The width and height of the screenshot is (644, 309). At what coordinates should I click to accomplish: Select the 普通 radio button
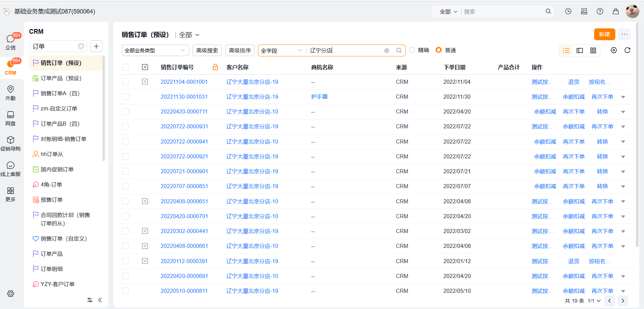point(438,50)
